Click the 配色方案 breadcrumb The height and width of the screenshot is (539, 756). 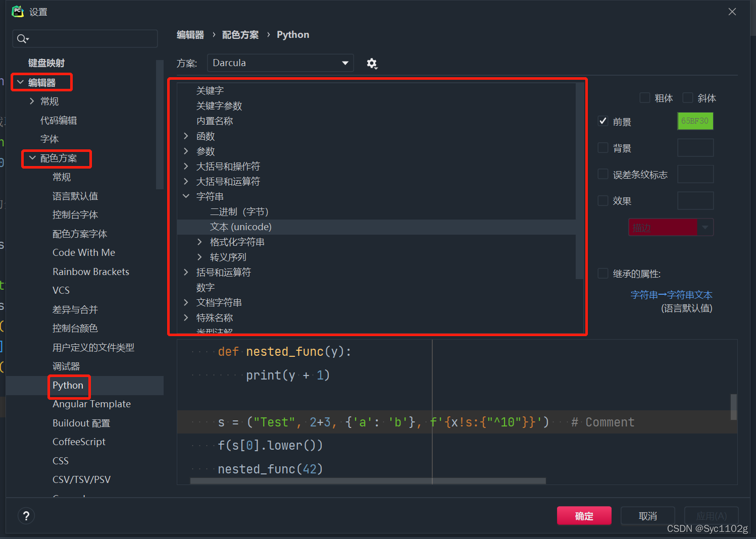[x=240, y=35]
